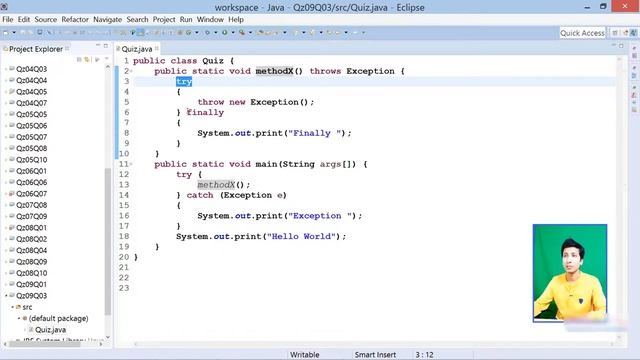Select the Project Explorer tab
Screen dimensions: 640x360
click(x=36, y=49)
